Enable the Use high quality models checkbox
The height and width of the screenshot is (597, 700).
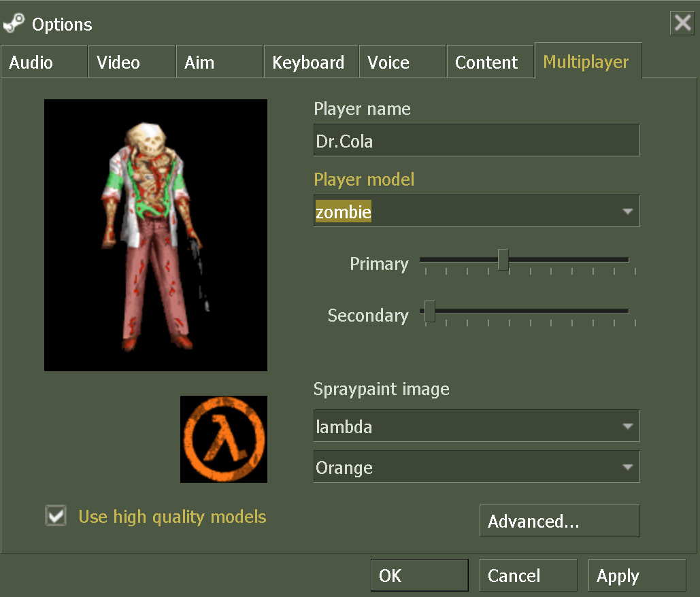(55, 515)
